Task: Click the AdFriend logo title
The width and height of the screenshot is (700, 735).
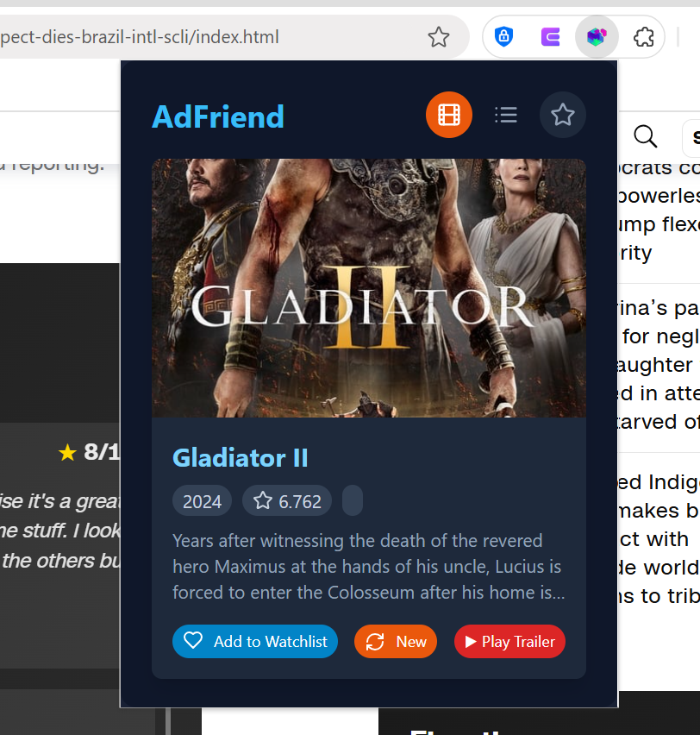Action: click(218, 116)
